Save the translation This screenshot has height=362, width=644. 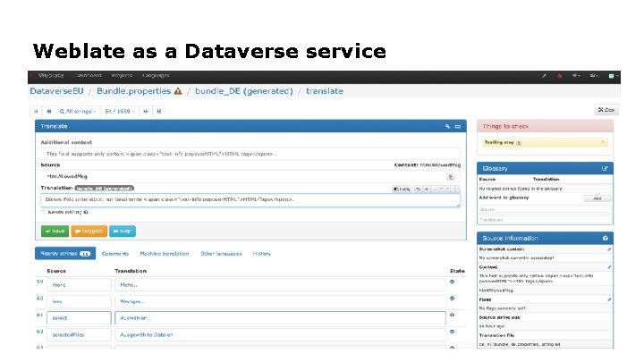pyautogui.click(x=55, y=232)
